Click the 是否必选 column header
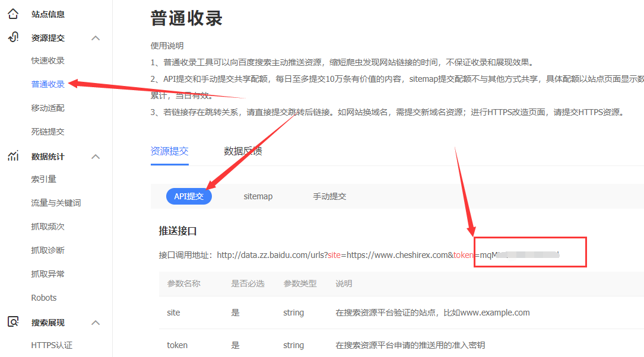 pyautogui.click(x=248, y=284)
